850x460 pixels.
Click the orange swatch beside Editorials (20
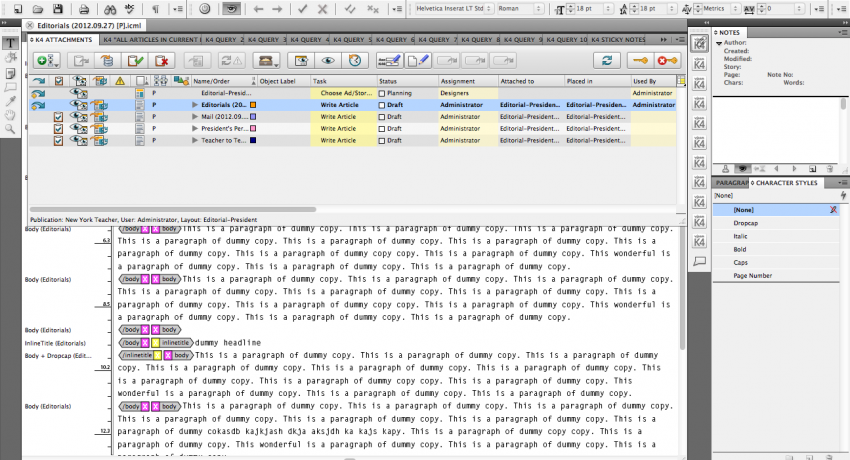253,105
